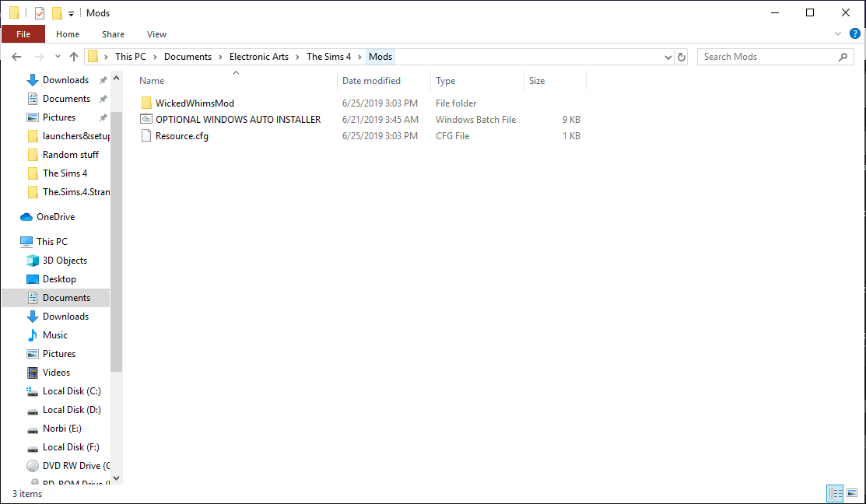The image size is (866, 504).
Task: Navigate to Documents breadcrumb
Action: pos(188,57)
